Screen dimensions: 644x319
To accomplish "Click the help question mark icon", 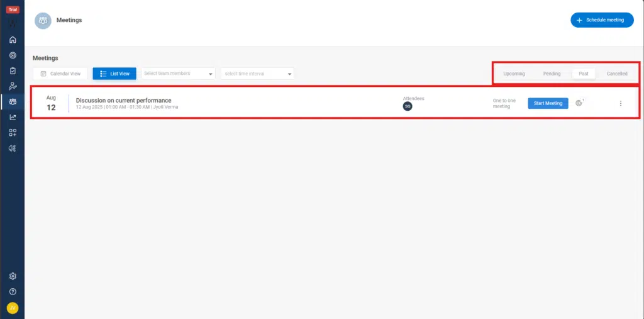I will (13, 292).
